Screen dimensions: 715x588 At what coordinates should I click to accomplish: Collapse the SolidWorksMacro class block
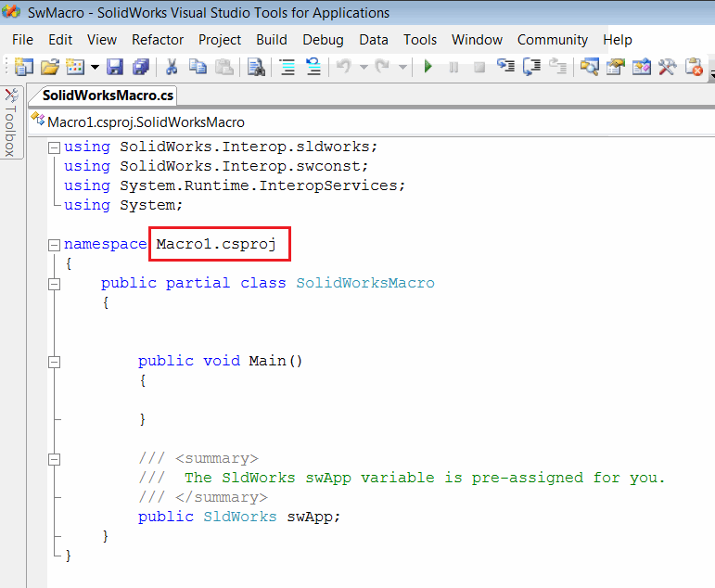pos(55,284)
